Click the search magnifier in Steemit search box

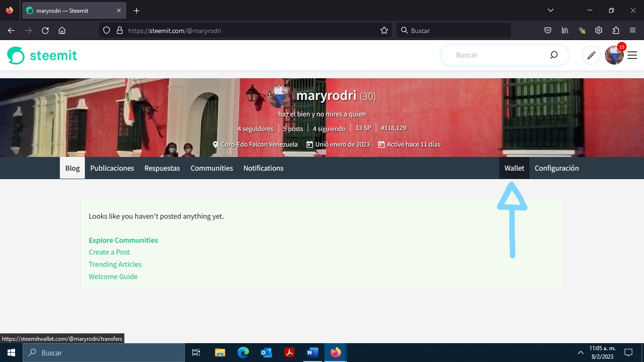click(x=554, y=55)
